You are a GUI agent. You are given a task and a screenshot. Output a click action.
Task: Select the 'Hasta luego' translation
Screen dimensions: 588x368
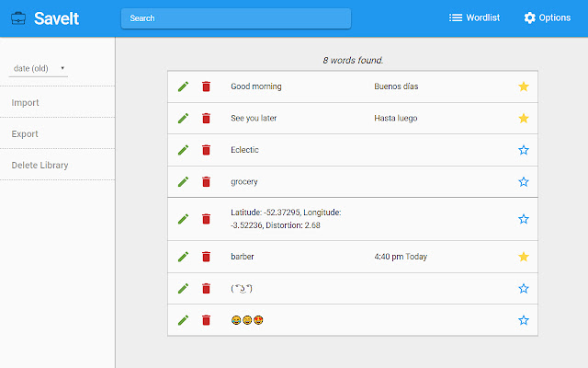[x=396, y=119]
